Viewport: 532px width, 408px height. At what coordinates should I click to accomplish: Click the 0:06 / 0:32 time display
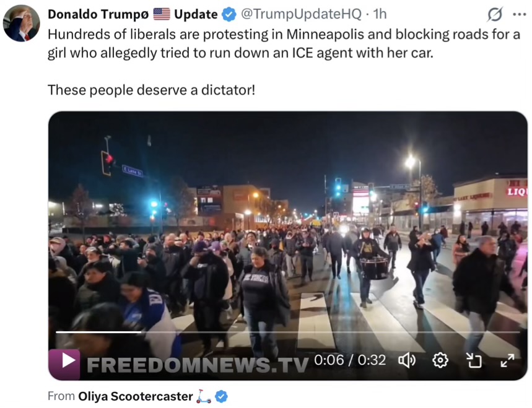pos(350,360)
